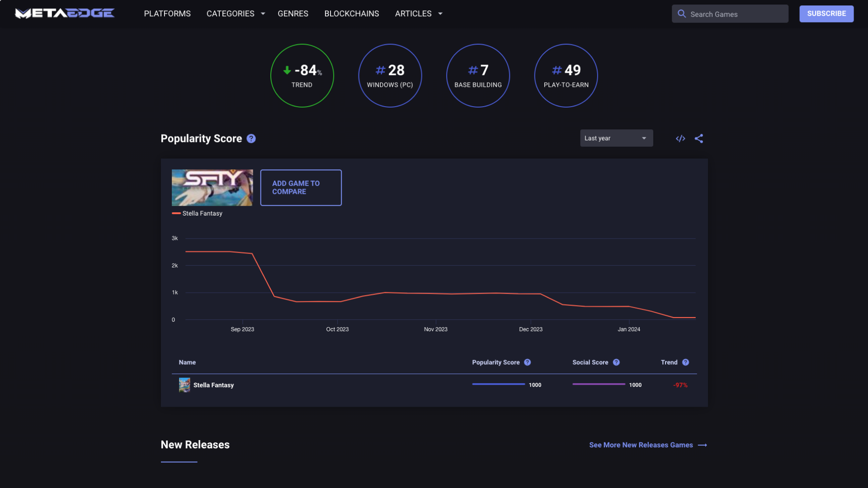This screenshot has width=868, height=488.
Task: Click the Dec 2023 axis label
Action: (x=531, y=329)
